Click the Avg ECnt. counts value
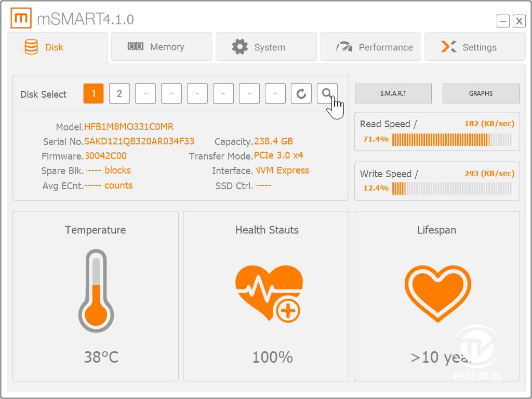The width and height of the screenshot is (532, 399). point(108,185)
